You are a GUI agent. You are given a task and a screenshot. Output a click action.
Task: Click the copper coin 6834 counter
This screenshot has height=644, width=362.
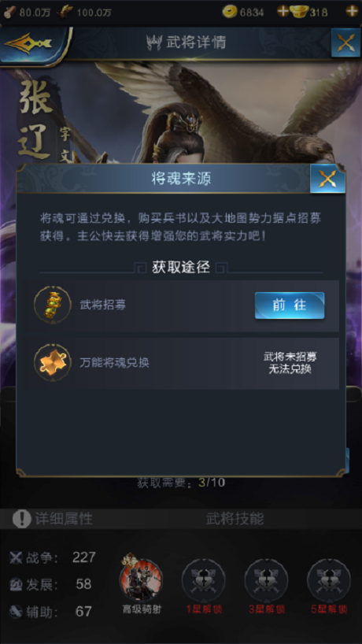tap(243, 12)
